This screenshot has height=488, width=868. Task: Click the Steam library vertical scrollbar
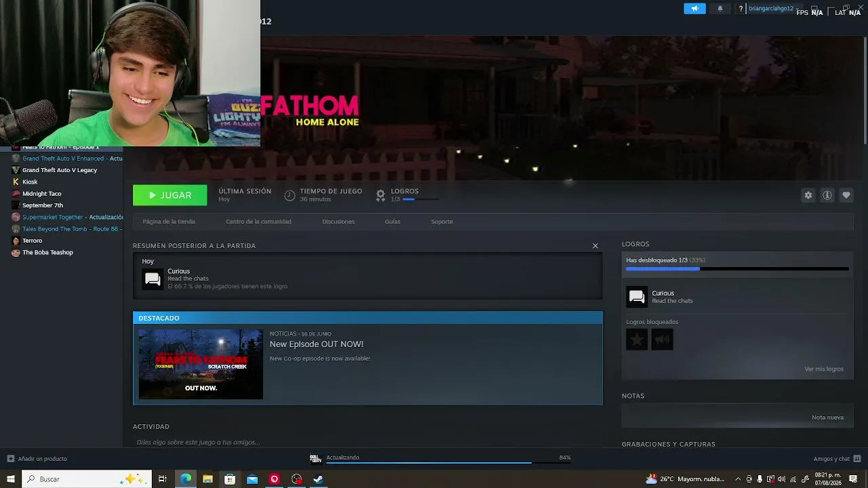point(865,89)
